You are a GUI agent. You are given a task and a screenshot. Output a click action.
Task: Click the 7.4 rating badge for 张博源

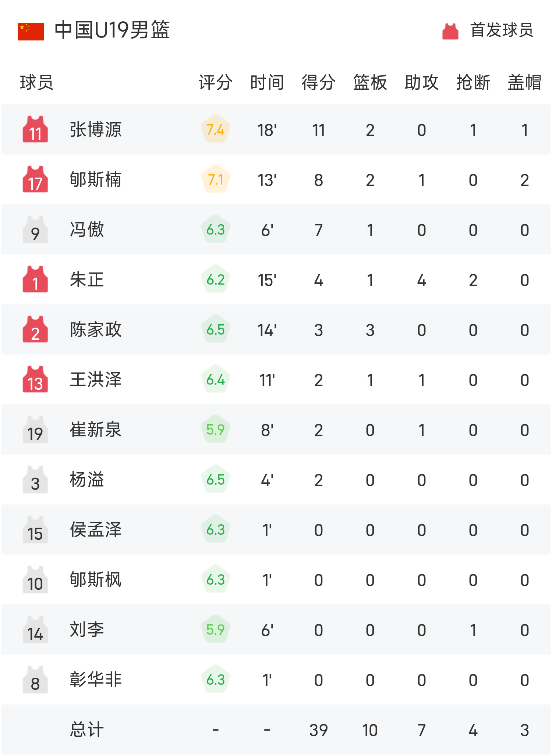click(x=215, y=129)
